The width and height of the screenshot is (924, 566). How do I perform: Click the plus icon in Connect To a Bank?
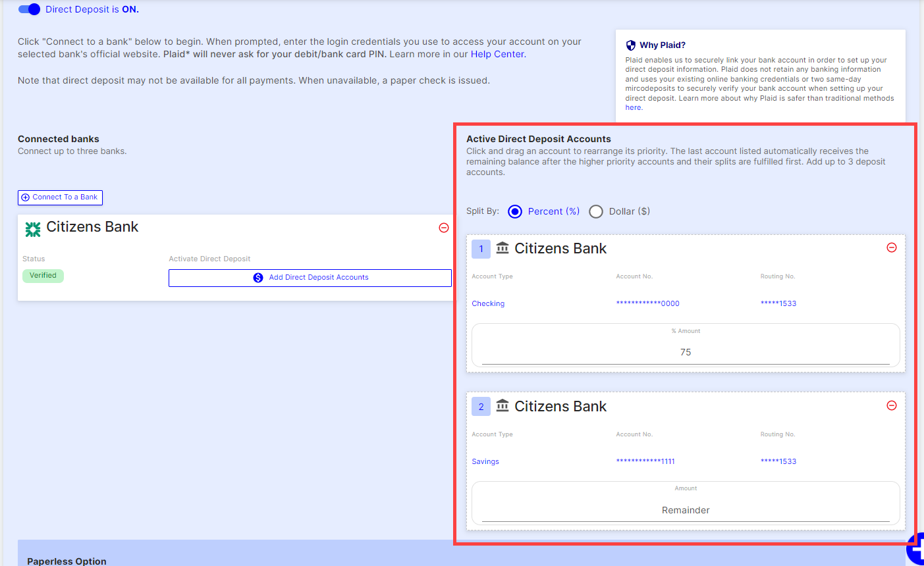tap(26, 197)
